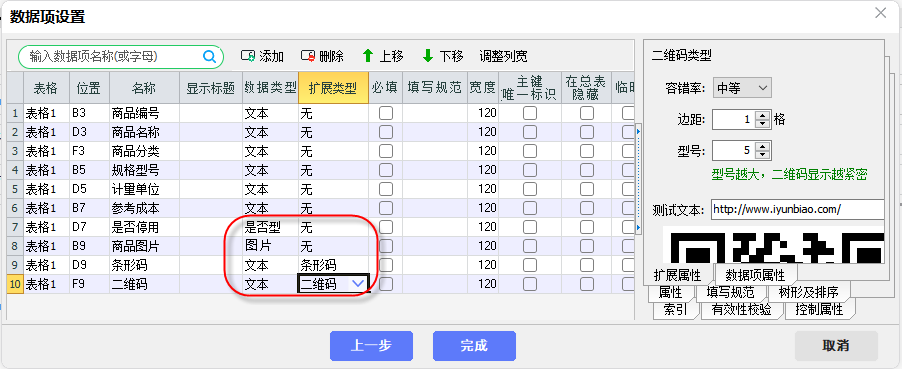The width and height of the screenshot is (902, 369).
Task: Increase 边距 with the up spinner arrow
Action: click(x=763, y=116)
